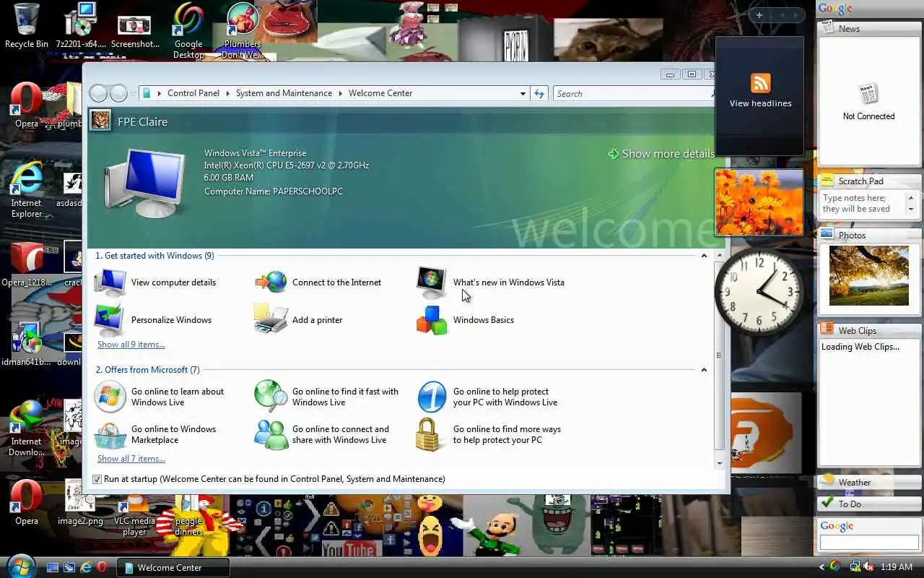Open Add a printer item

point(299,320)
